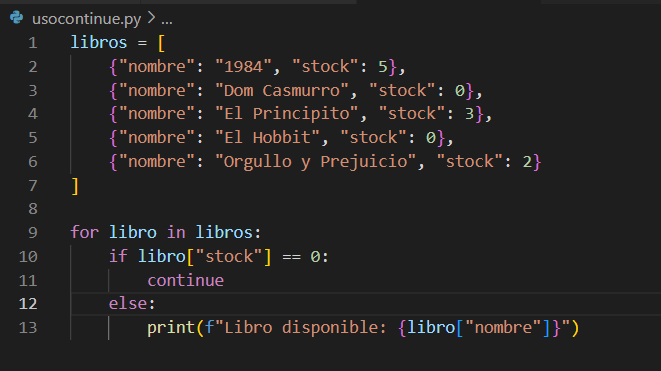Click the print function call
Viewport: 661px width, 371px height.
[171, 328]
